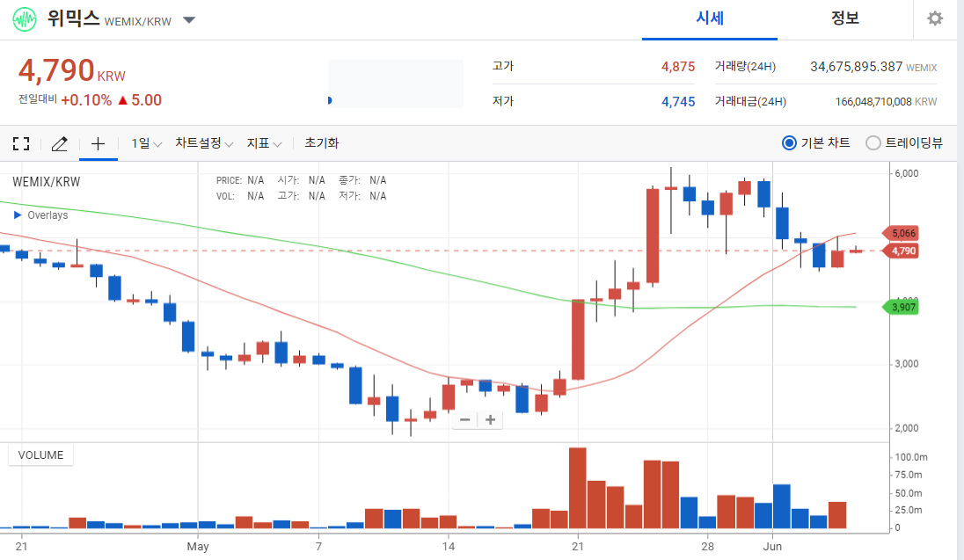Click the 34,675,895.387 volume value
Viewport: 964px width, 560px height.
[856, 67]
